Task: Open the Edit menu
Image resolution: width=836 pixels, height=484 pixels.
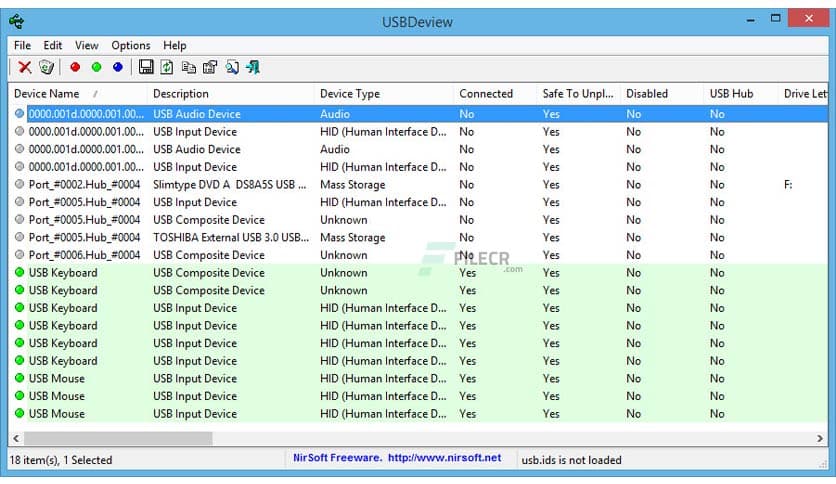Action: pos(53,45)
